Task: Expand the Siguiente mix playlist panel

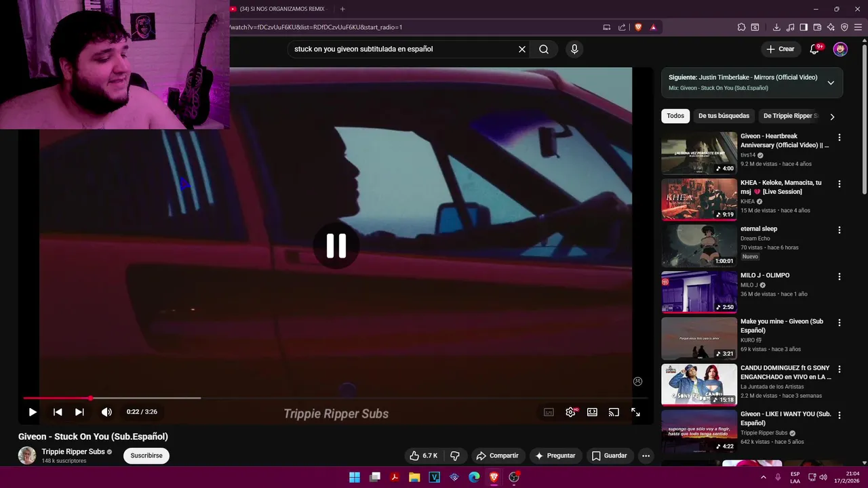Action: (831, 83)
